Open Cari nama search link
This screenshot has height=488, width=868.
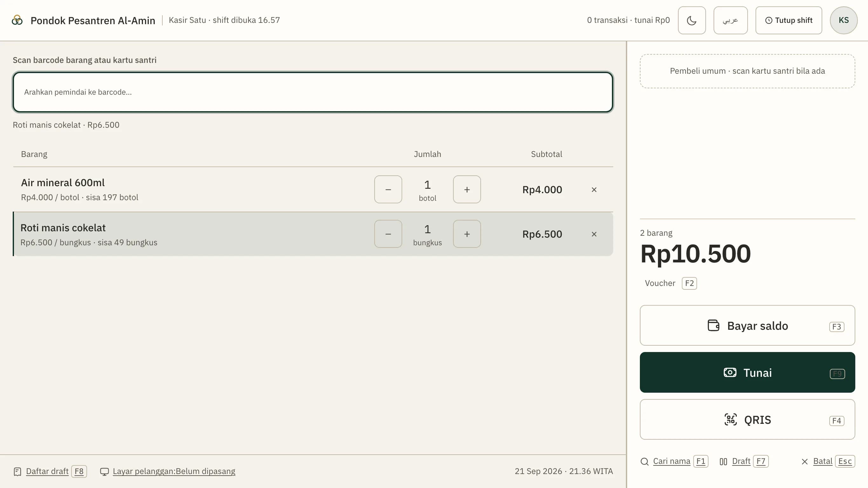[671, 461]
